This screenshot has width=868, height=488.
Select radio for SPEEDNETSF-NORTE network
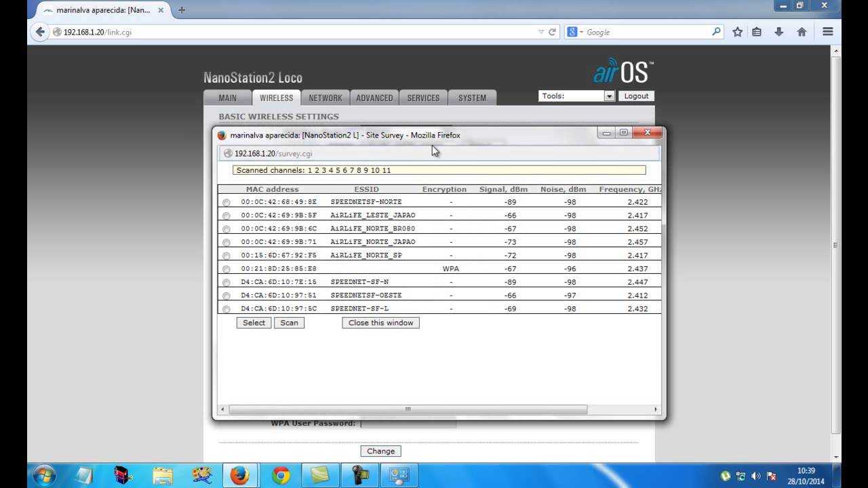[x=226, y=202]
